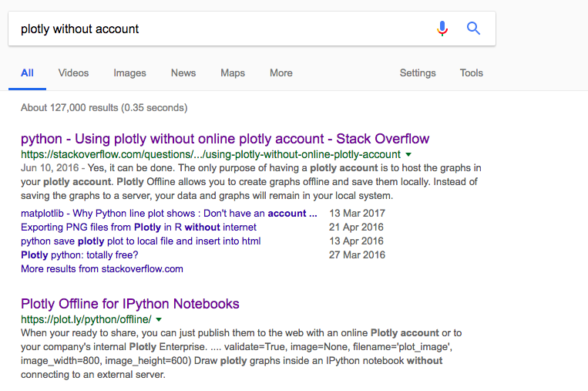This screenshot has width=588, height=391.
Task: Click the 'Jun 10, 2016' snippet date
Action: (x=50, y=167)
